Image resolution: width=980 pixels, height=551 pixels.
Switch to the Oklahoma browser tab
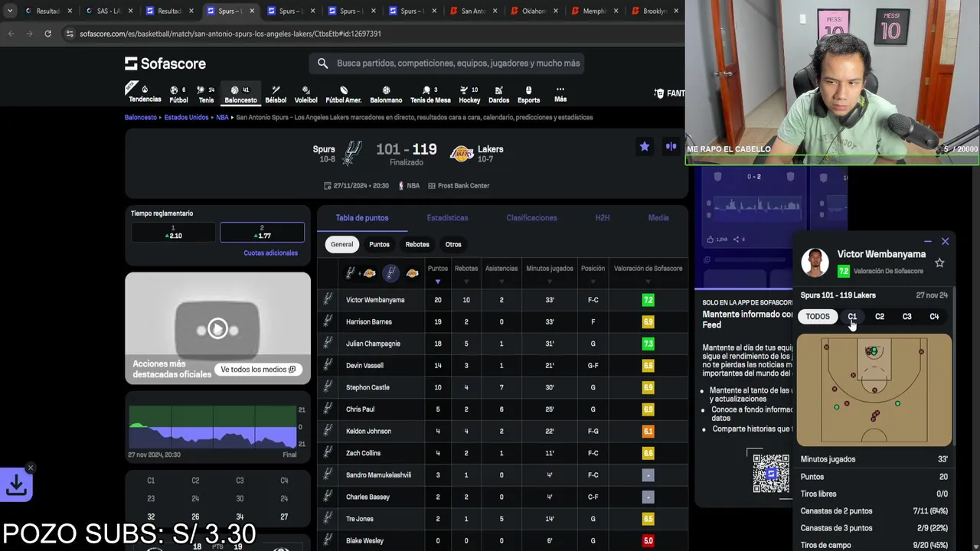[534, 11]
